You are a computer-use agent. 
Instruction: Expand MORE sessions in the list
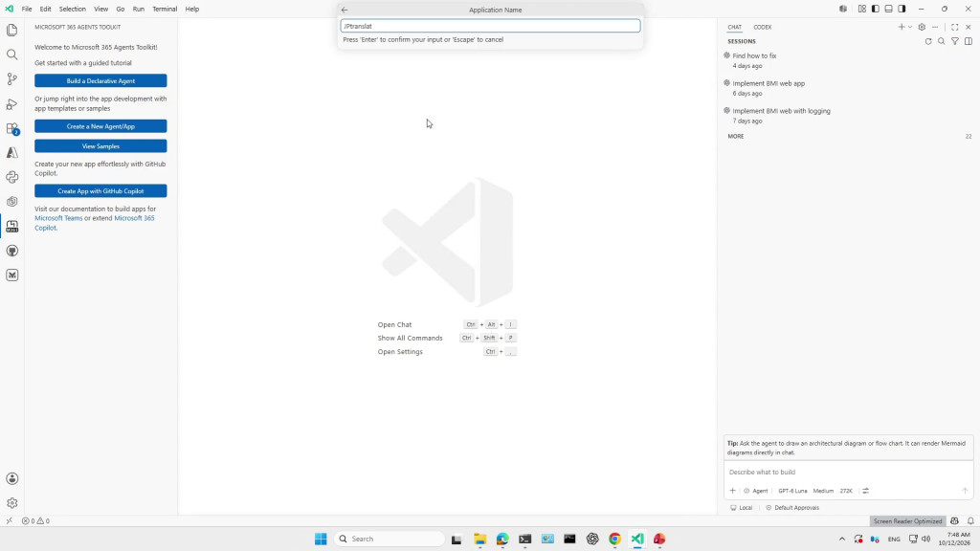pos(736,136)
